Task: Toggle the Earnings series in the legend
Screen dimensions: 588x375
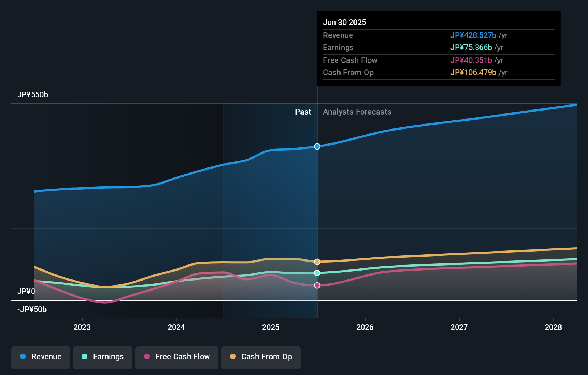Action: (x=102, y=357)
